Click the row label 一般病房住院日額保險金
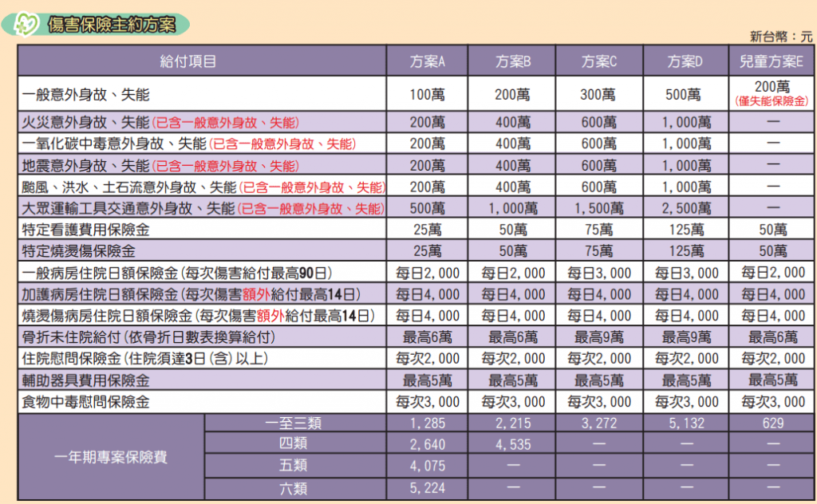817x504 pixels. (x=100, y=273)
